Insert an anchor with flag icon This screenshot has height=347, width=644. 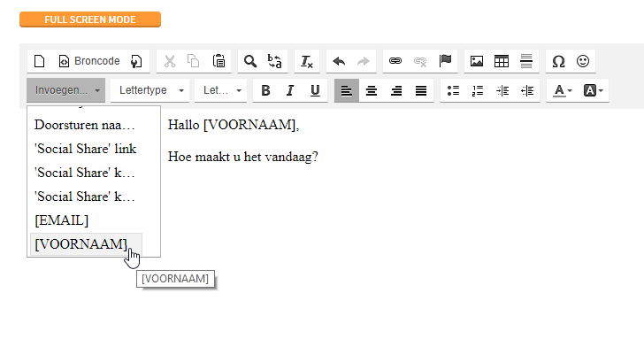[445, 61]
